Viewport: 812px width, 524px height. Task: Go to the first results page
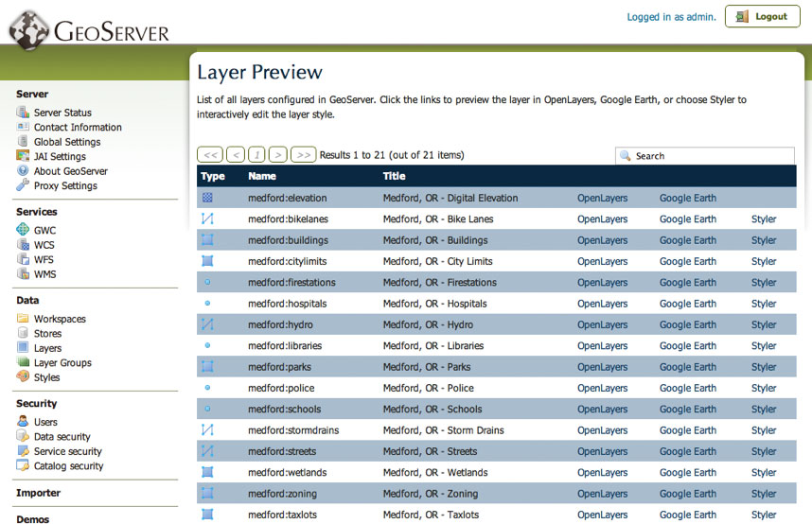tap(210, 154)
